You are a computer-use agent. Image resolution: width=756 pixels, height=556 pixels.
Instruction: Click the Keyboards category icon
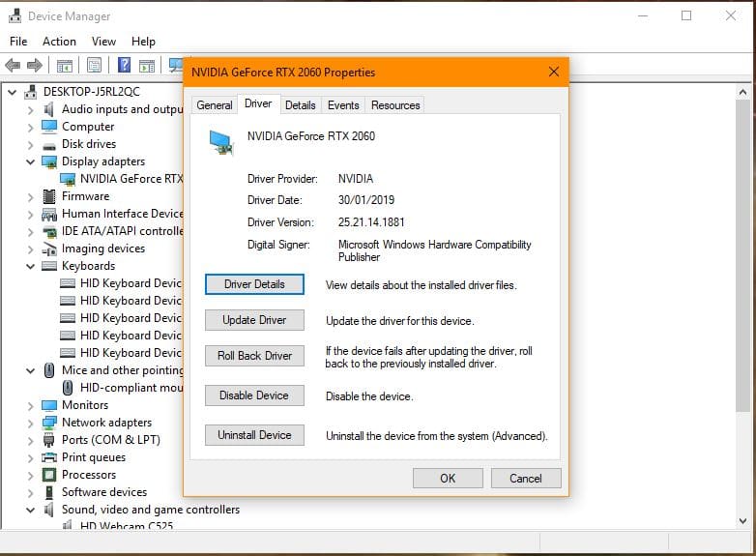coord(49,266)
